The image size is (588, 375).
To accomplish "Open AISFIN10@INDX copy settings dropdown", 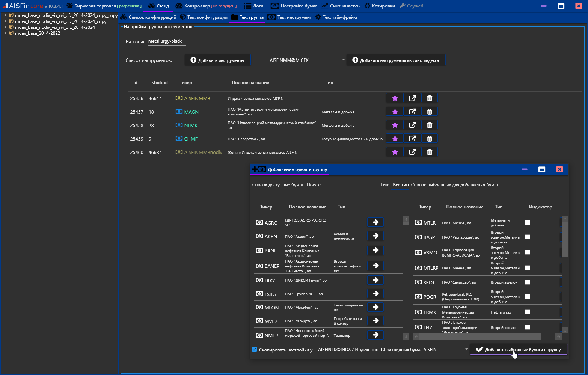I will [393, 349].
